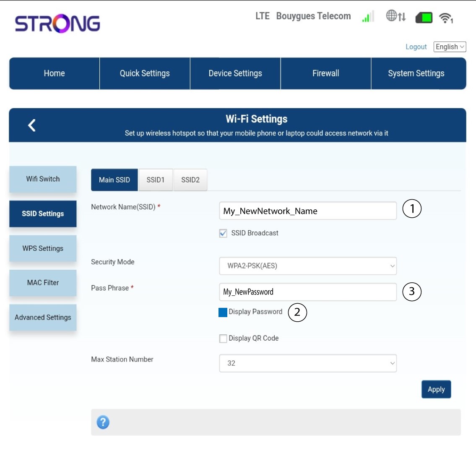Check the LTE signal strength bars icon
The width and height of the screenshot is (476, 453).
(368, 16)
